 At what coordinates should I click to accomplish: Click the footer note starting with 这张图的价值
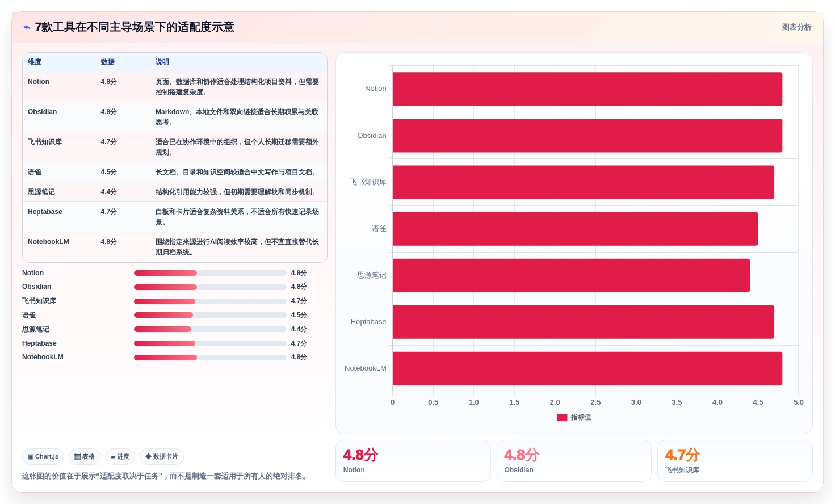[166, 476]
